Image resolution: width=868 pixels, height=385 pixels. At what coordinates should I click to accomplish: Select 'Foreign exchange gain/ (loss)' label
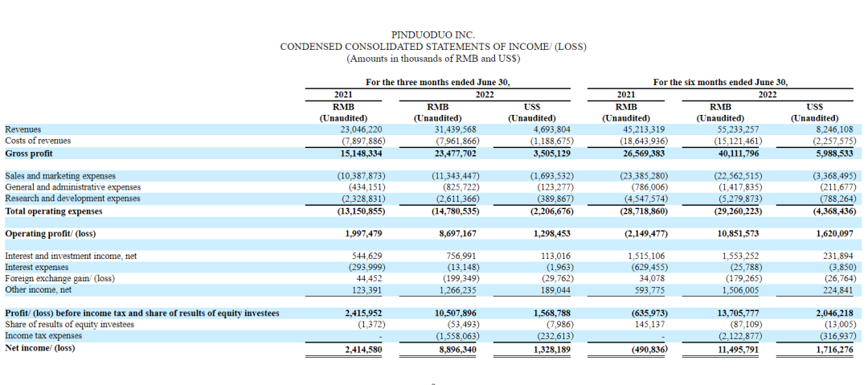(x=59, y=278)
